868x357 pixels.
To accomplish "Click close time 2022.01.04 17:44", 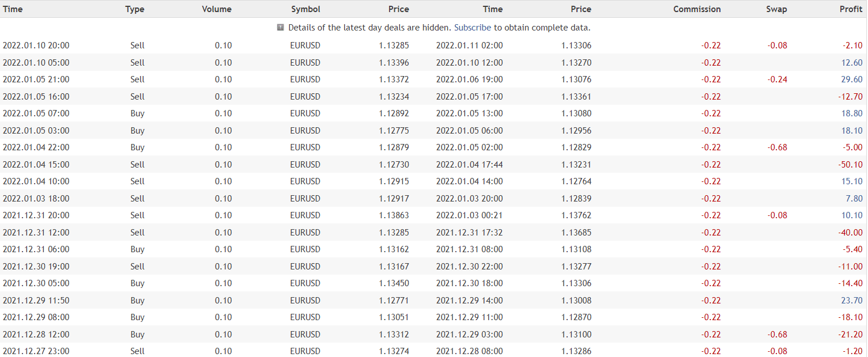I will point(469,165).
